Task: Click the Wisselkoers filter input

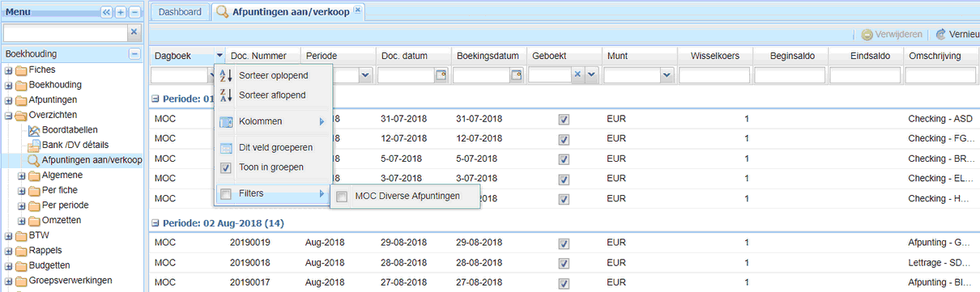Action: [714, 75]
